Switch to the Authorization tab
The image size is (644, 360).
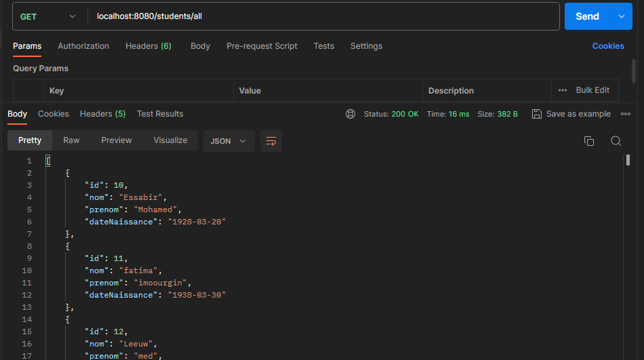coord(83,46)
